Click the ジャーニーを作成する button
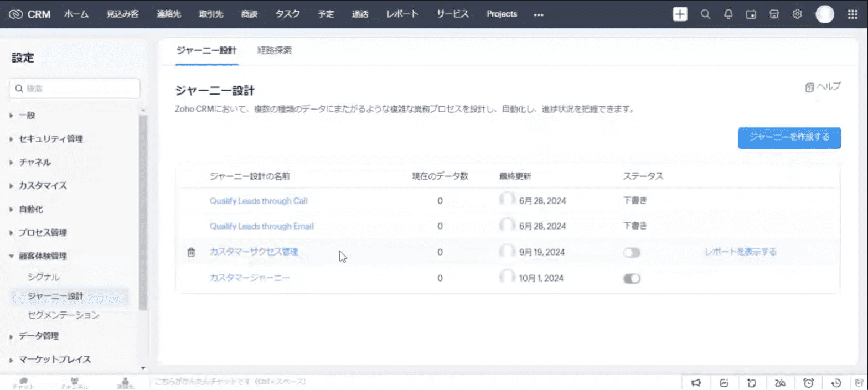The width and height of the screenshot is (868, 390). (789, 137)
